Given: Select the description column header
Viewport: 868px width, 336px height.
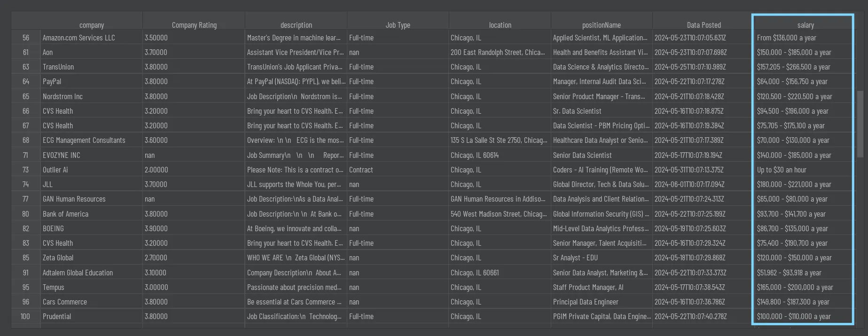Looking at the screenshot, I should coord(296,25).
